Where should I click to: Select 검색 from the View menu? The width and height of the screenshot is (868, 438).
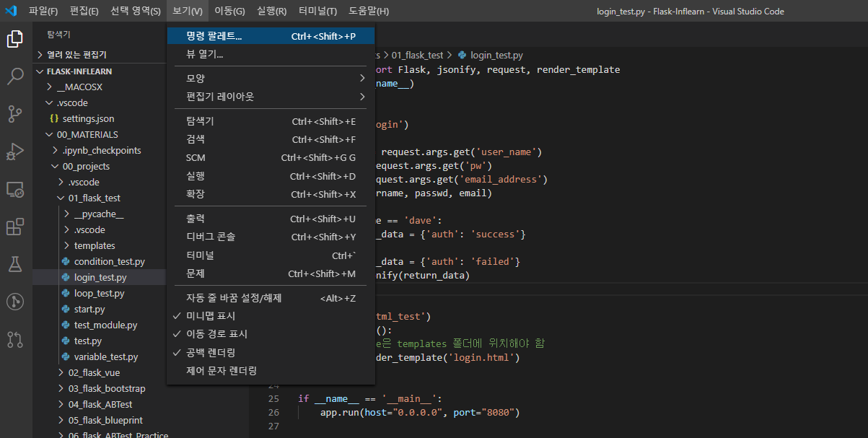coord(271,139)
